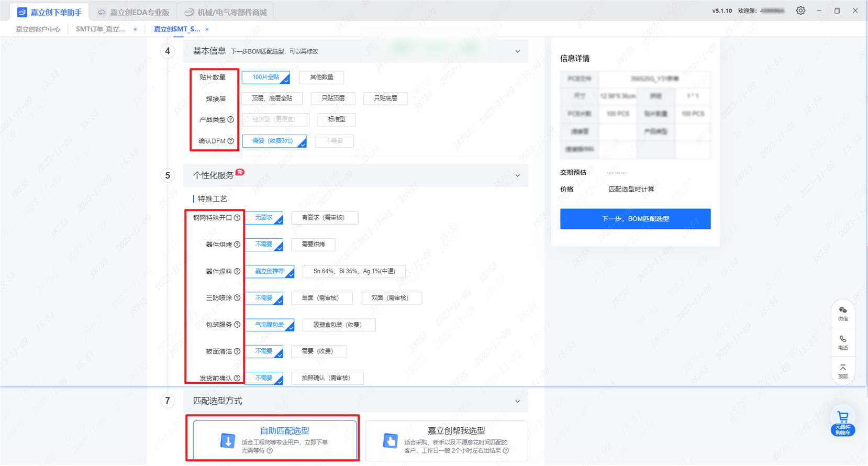Screen dimensions: 868x466
Task: Click the back to top icon
Action: click(x=842, y=371)
